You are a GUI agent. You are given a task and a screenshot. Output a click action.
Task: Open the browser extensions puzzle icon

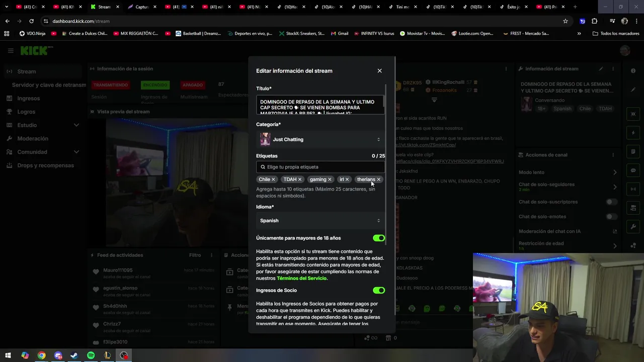coord(595,21)
